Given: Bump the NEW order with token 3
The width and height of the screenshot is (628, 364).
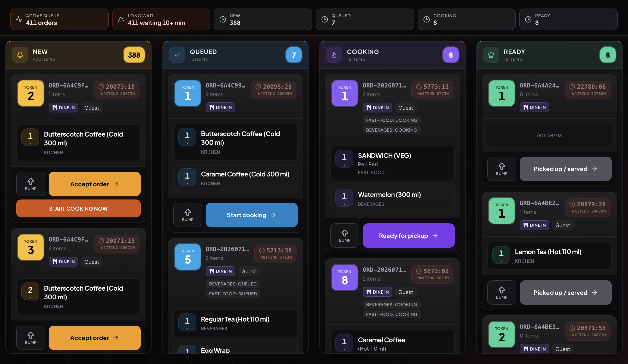Looking at the screenshot, I should pyautogui.click(x=31, y=338).
